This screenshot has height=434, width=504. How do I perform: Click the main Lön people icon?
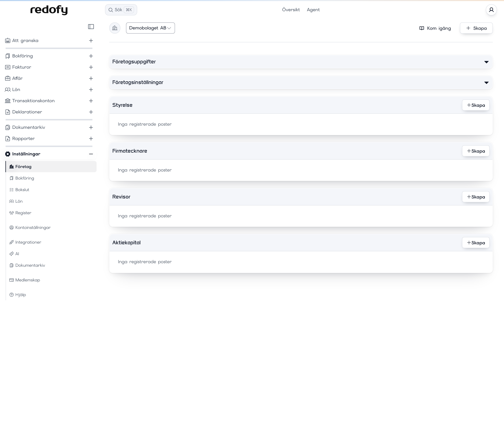pos(8,90)
